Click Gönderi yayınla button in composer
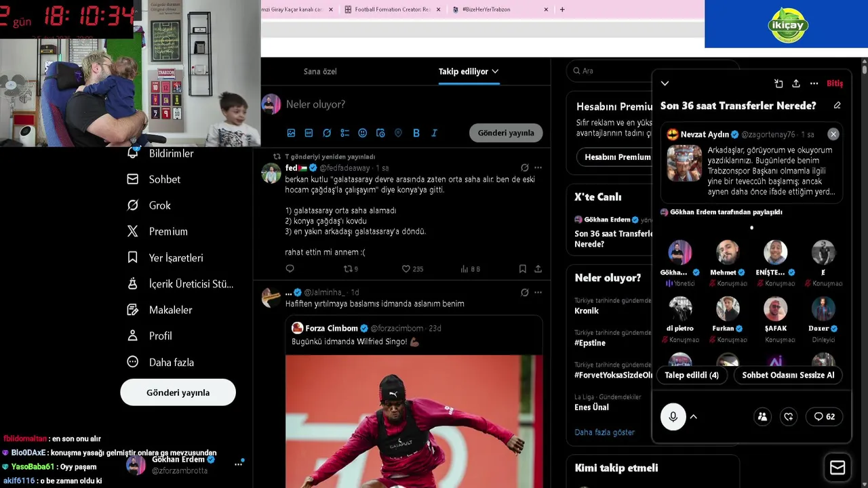This screenshot has height=488, width=868. 506,133
